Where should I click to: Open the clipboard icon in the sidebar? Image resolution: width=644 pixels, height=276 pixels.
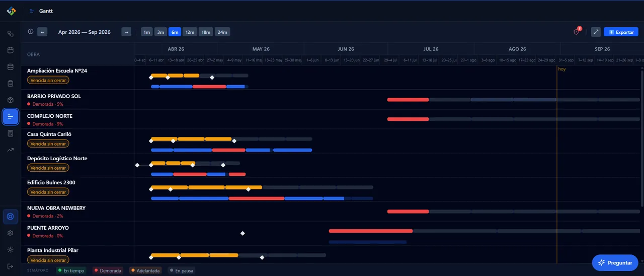(x=11, y=83)
